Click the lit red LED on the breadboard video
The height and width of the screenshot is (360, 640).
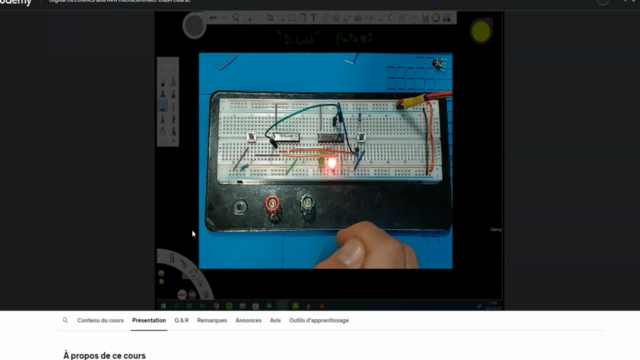332,164
